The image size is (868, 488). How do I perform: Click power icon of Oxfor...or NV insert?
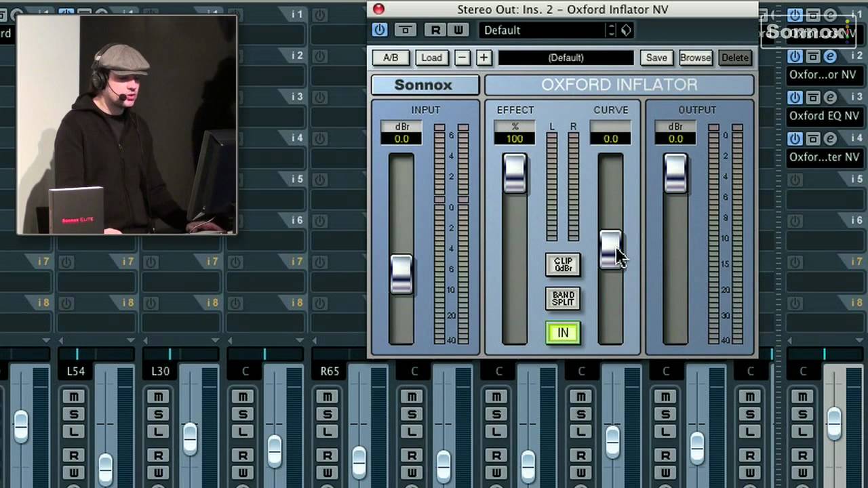(x=795, y=56)
